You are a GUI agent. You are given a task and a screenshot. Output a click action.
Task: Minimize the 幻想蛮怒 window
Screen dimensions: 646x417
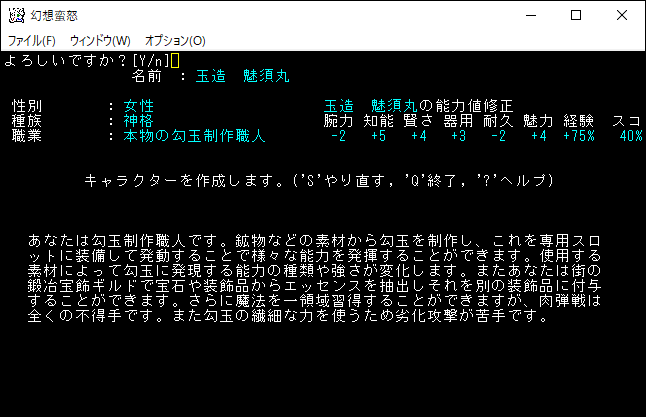pyautogui.click(x=531, y=15)
